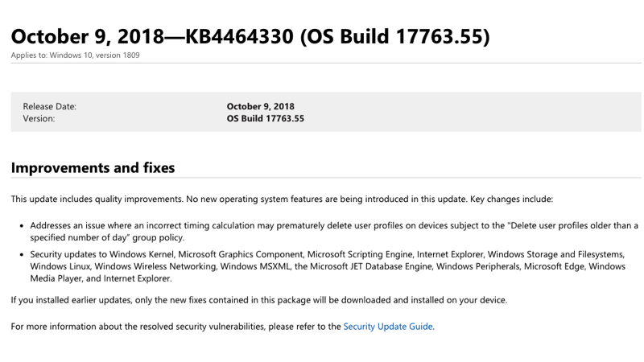
Task: Click the bullet dot before "Security updates to"
Action: 22,255
